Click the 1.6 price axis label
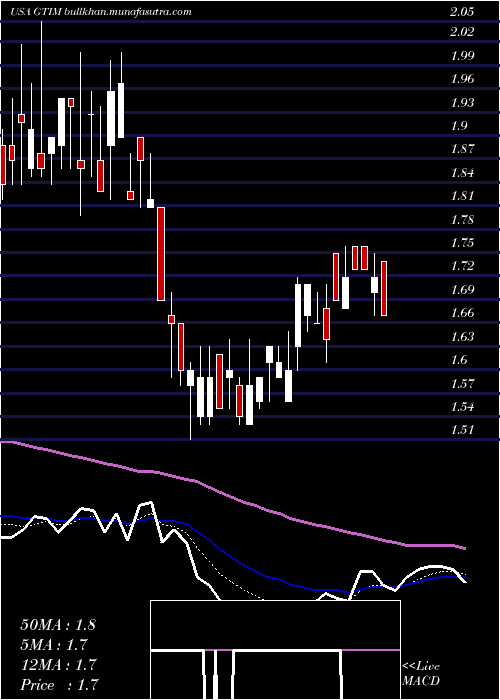This screenshot has height=700, width=500. pos(458,360)
